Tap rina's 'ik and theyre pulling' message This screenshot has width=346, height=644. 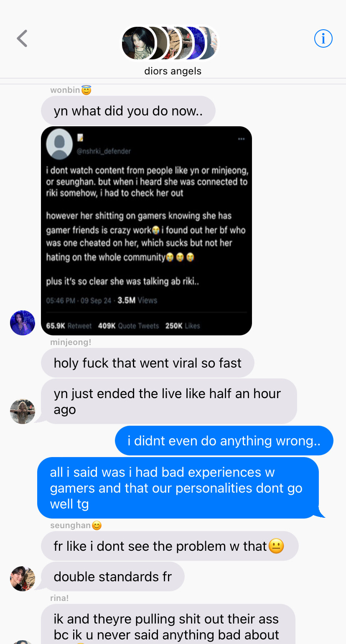click(168, 624)
